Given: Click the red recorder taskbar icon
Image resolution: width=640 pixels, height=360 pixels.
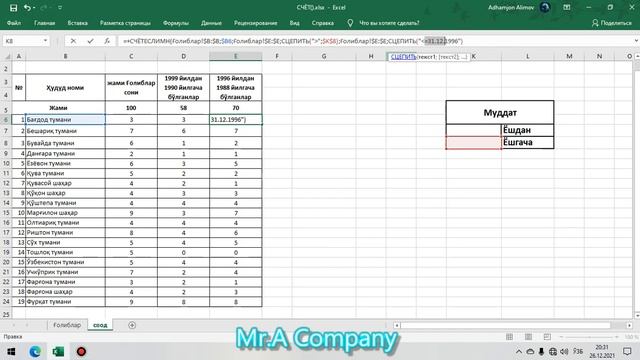Looking at the screenshot, I should click(82, 351).
